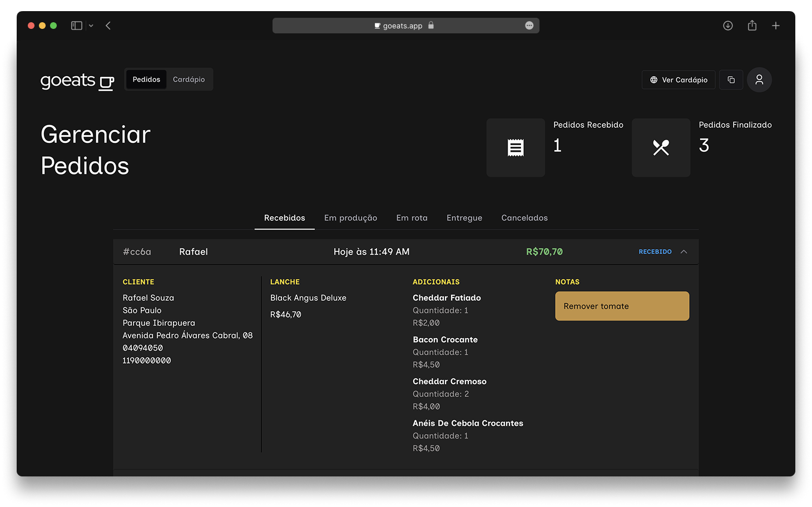Click the goeats logo
This screenshot has height=507, width=812.
click(x=77, y=81)
